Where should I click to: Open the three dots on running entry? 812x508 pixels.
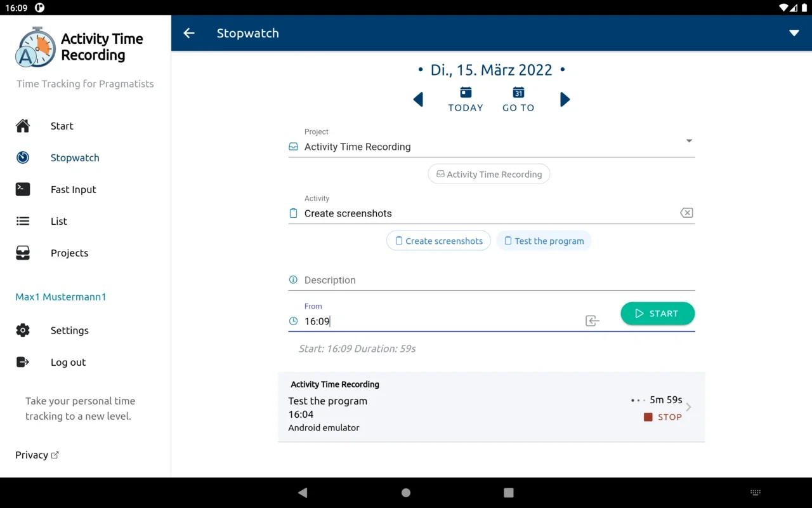coord(637,400)
